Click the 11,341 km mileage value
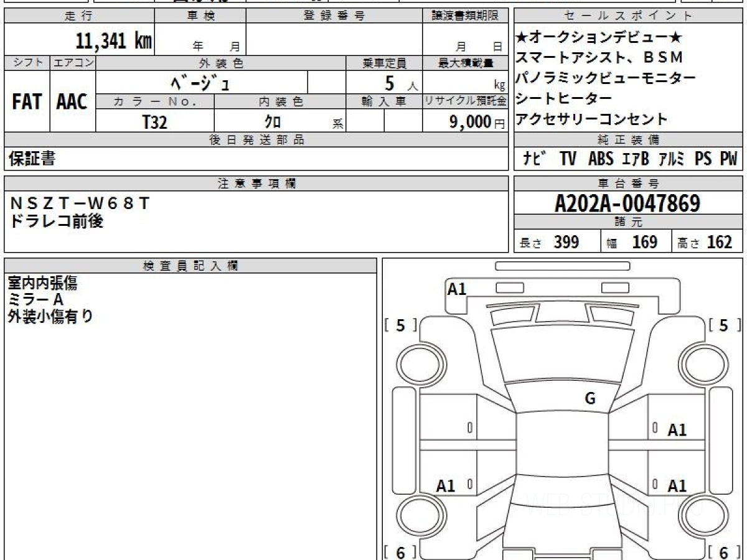Screen dimensions: 747x560 (113, 41)
